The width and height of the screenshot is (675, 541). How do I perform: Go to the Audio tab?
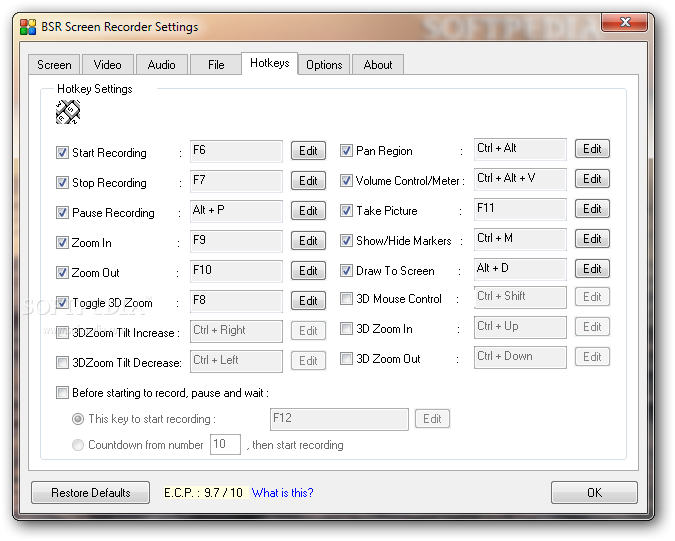click(161, 65)
